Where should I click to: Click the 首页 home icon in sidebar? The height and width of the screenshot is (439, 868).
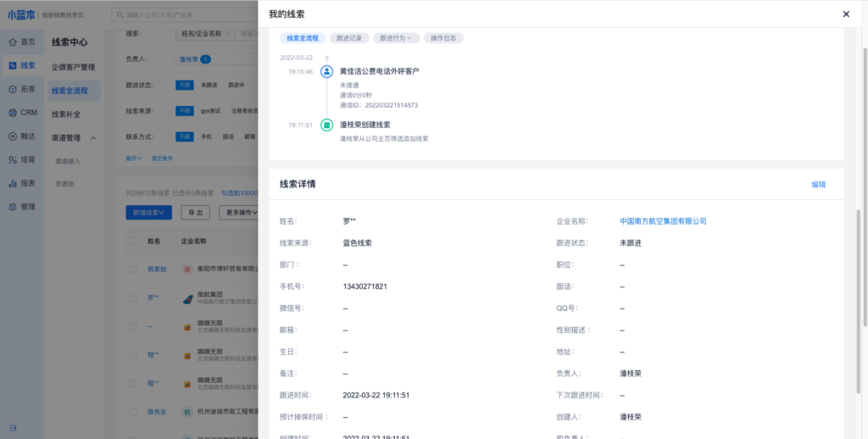[x=13, y=42]
